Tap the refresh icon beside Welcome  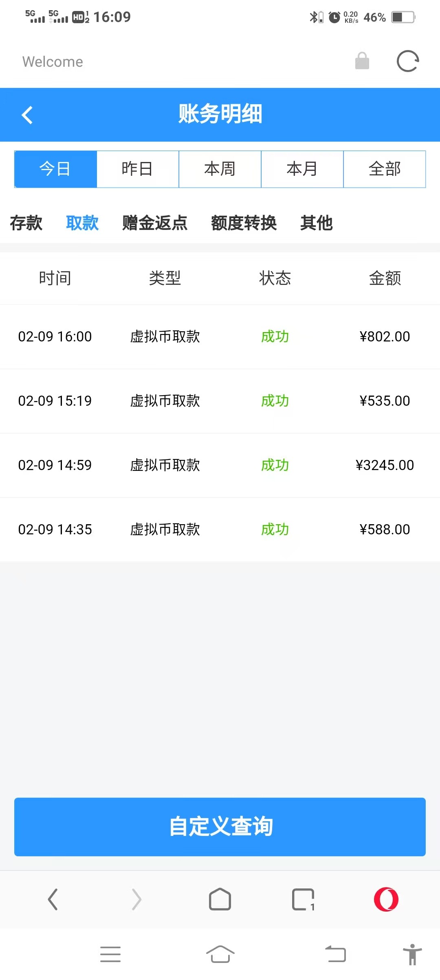click(408, 61)
